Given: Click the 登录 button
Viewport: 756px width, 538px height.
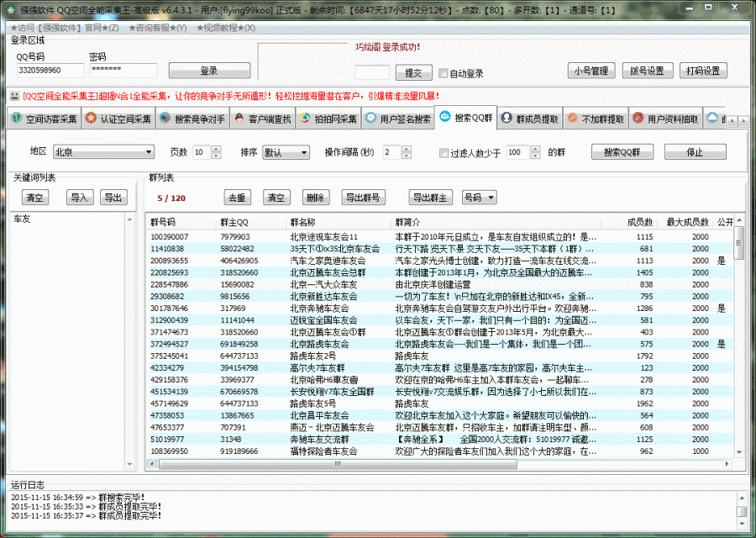Looking at the screenshot, I should (x=209, y=71).
